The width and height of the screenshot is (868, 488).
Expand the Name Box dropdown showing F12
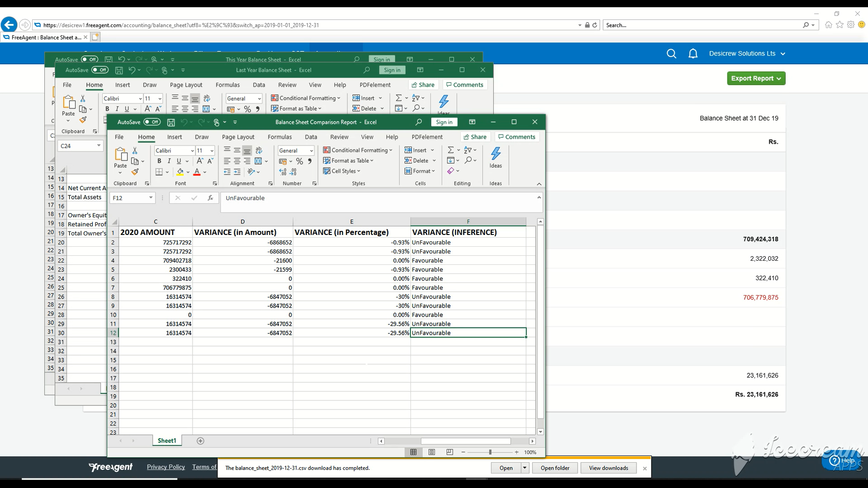(151, 198)
